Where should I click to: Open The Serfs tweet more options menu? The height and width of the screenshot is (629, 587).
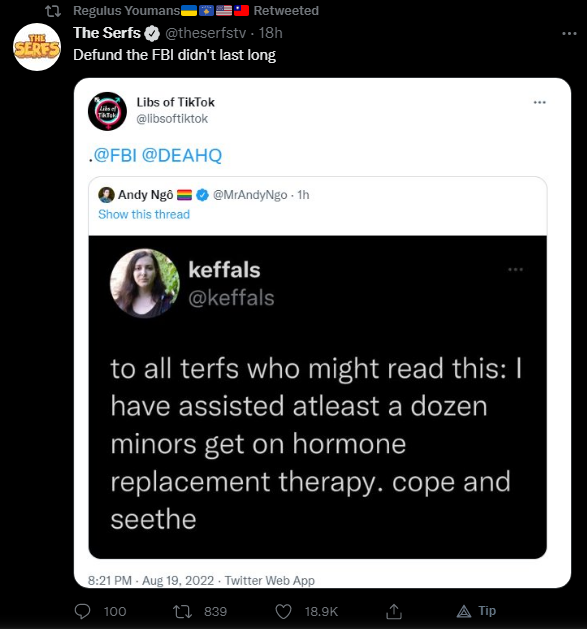(x=569, y=34)
